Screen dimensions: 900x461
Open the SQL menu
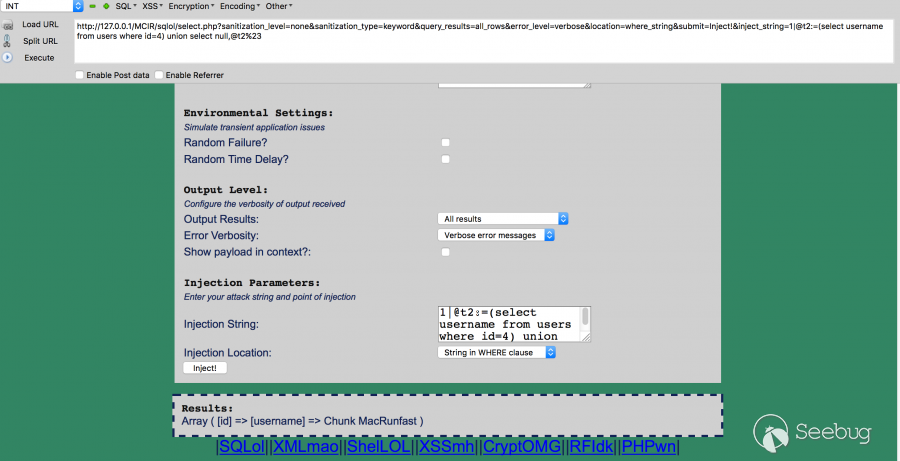coord(126,6)
